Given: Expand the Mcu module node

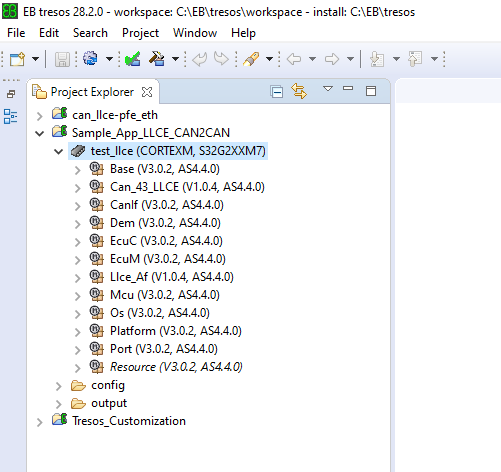Looking at the screenshot, I should (x=78, y=296).
